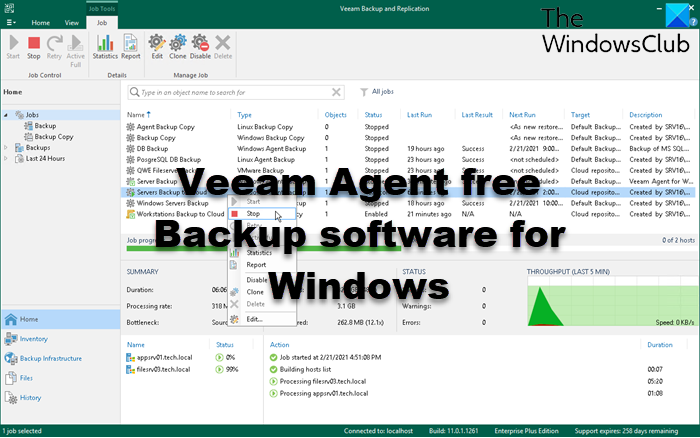Switch to the Home ribbon tab
The width and height of the screenshot is (700, 438).
(x=41, y=22)
